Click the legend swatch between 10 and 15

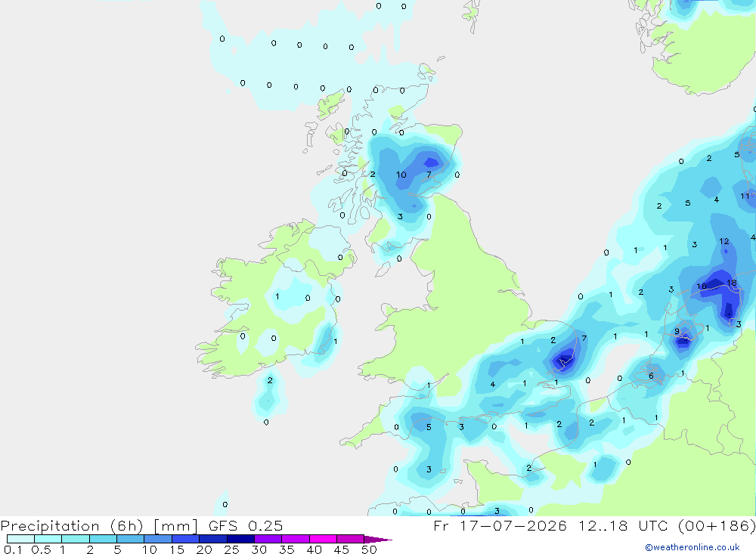[x=158, y=539]
